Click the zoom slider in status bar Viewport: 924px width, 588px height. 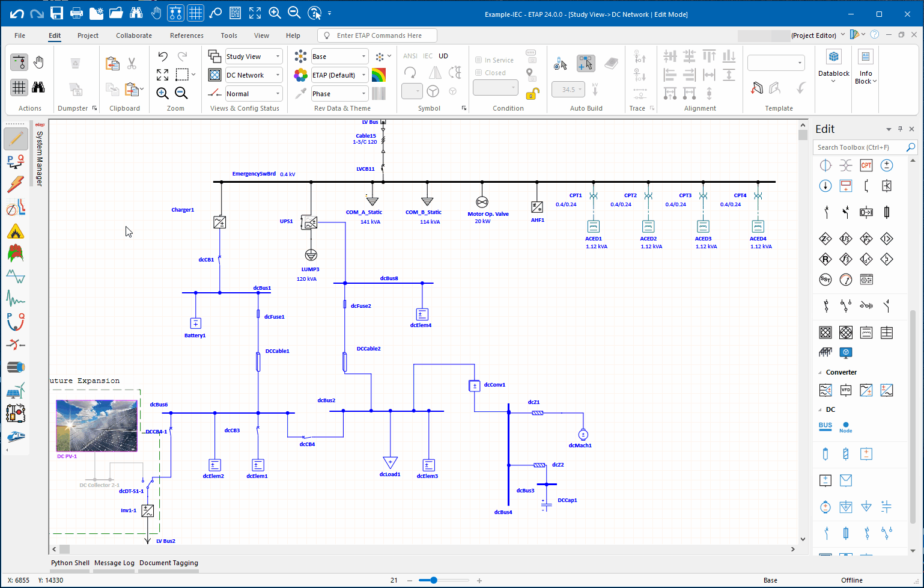(x=433, y=580)
